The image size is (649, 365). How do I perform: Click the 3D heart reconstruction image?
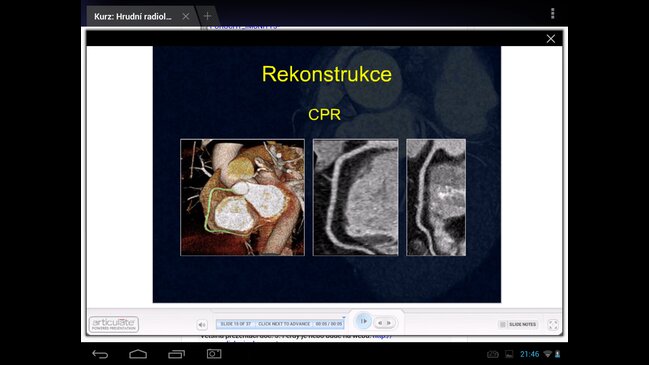coord(242,197)
